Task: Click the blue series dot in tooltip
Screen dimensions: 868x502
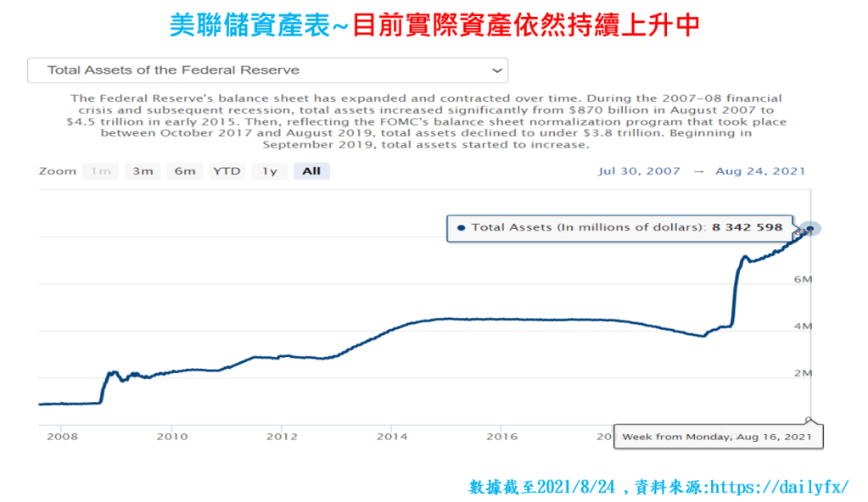Action: pos(461,227)
